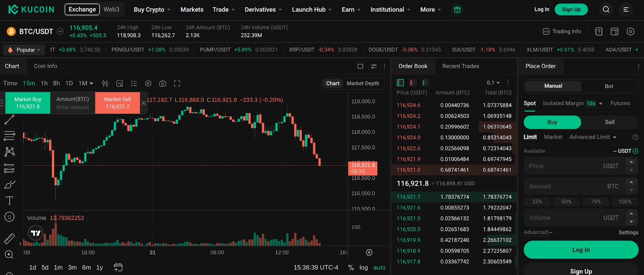Take a chart snapshot with the camera icon
644x275 pixels.
163,83
